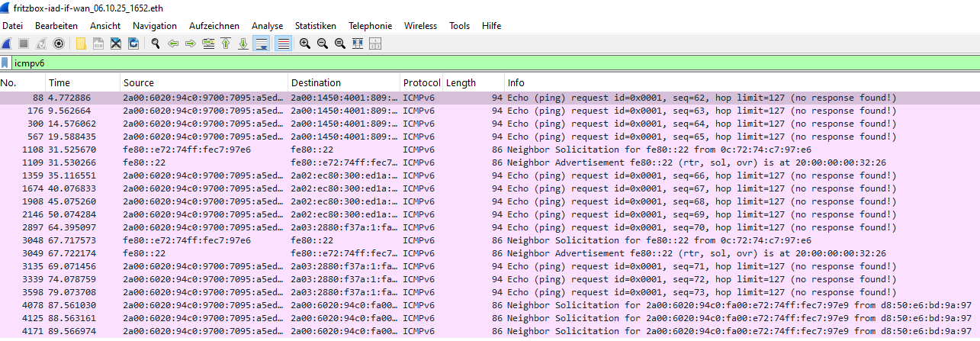Open the Tools menu
980x341 pixels.
460,26
